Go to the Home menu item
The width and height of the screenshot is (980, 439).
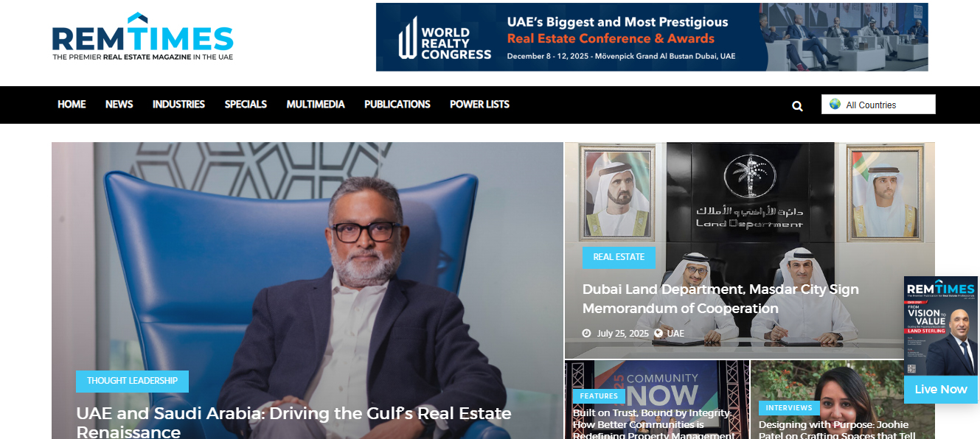pyautogui.click(x=72, y=105)
